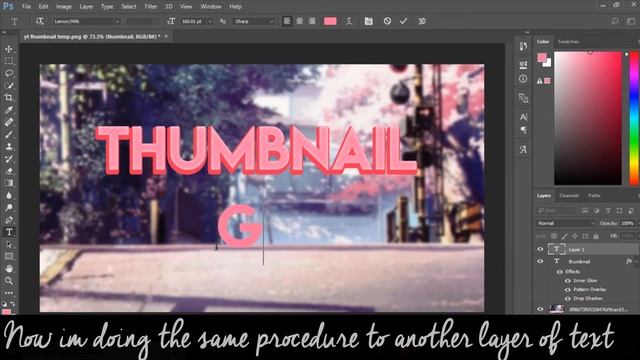This screenshot has height=360, width=640.
Task: Select the Rectangular Marquee tool
Action: point(9,61)
